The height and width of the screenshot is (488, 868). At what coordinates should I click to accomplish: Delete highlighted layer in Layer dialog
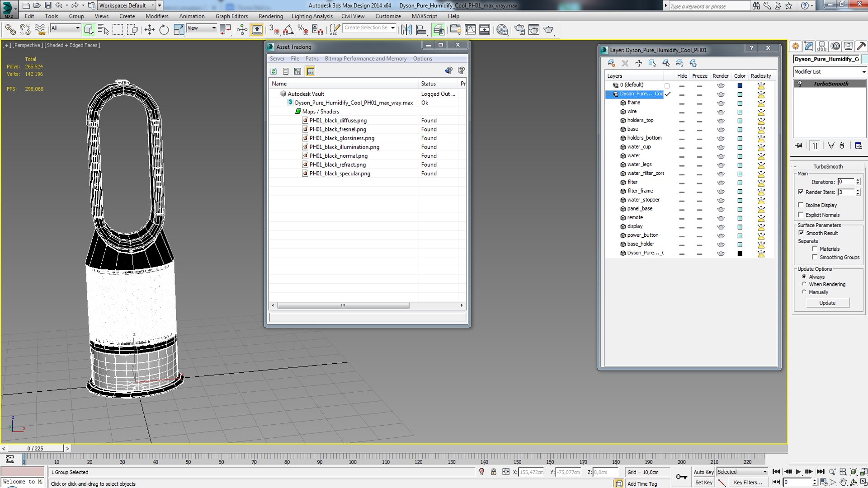pyautogui.click(x=625, y=63)
